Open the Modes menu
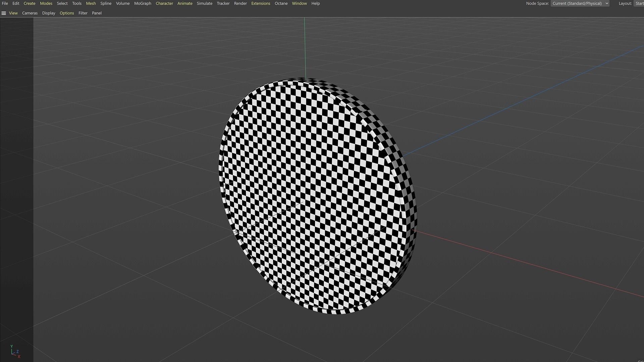 click(x=46, y=3)
